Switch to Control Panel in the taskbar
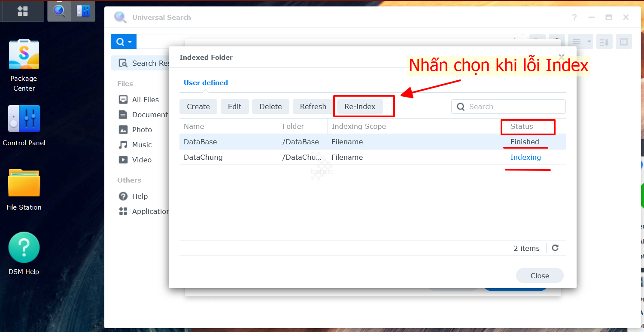 coord(83,11)
